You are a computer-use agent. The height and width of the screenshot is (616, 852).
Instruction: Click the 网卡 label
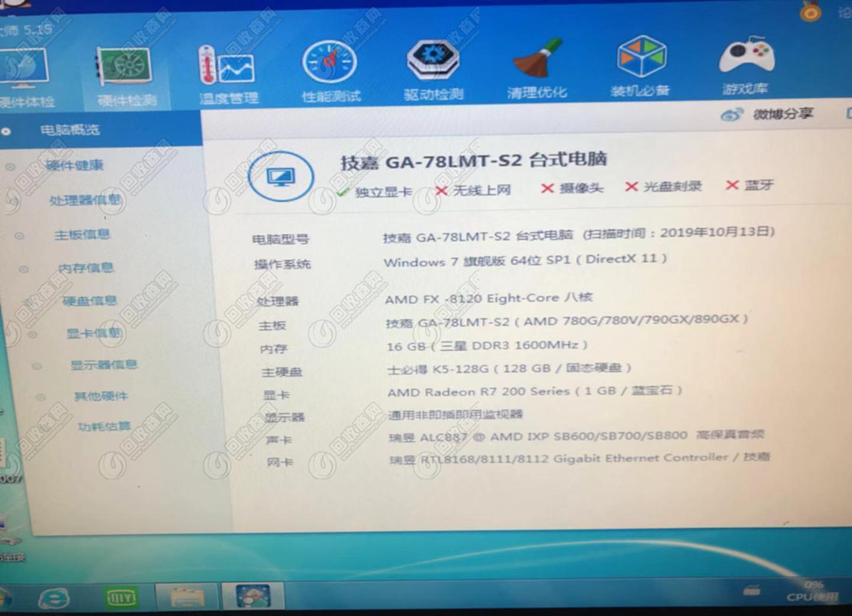pyautogui.click(x=280, y=462)
